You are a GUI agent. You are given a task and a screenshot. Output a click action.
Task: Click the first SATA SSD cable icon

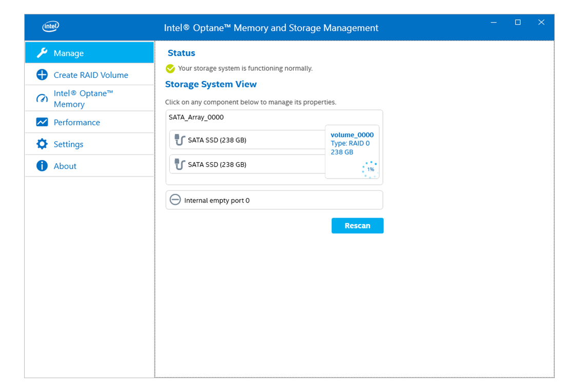click(180, 140)
